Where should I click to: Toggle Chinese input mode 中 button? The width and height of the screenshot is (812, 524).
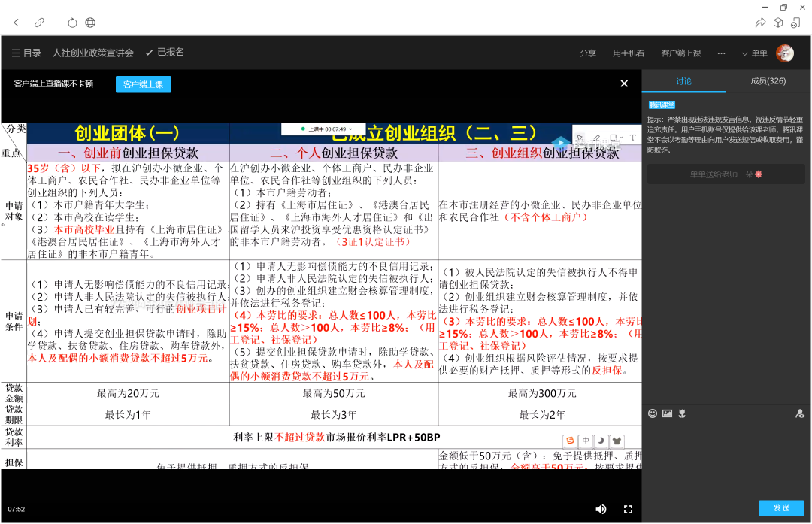point(586,440)
